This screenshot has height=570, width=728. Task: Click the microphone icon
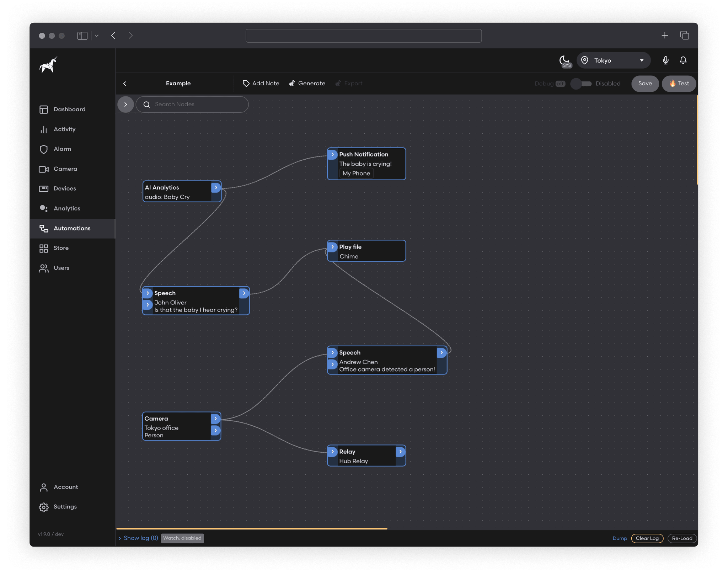click(x=665, y=60)
